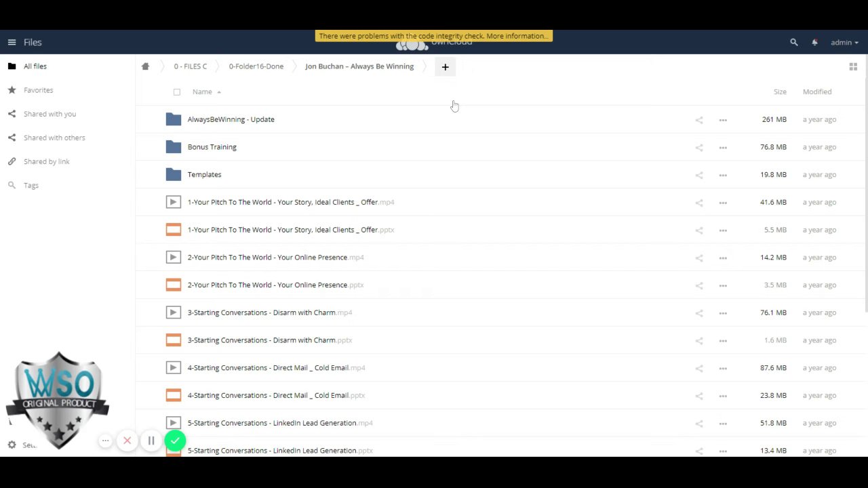Image resolution: width=868 pixels, height=488 pixels.
Task: Open Settings gear in sidebar
Action: (x=12, y=445)
